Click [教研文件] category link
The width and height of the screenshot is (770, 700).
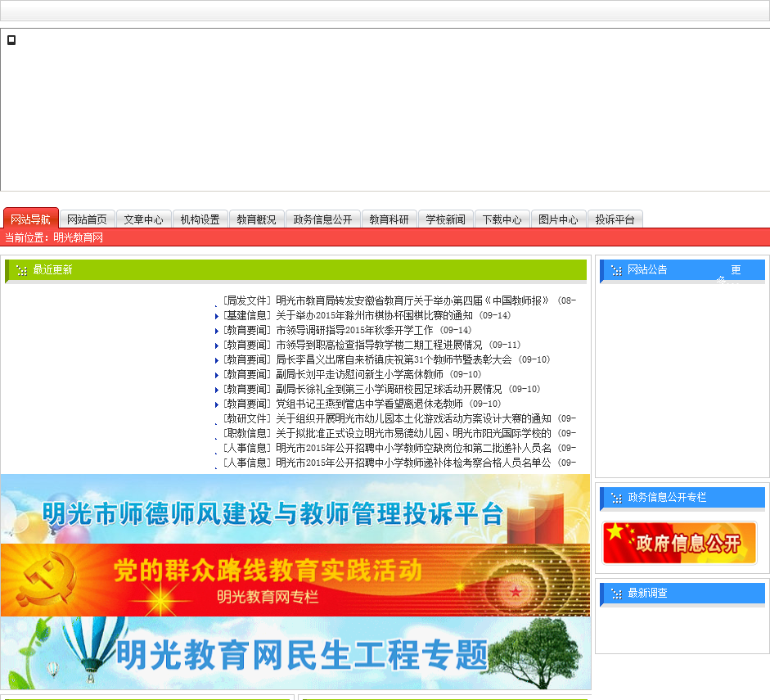click(x=247, y=418)
